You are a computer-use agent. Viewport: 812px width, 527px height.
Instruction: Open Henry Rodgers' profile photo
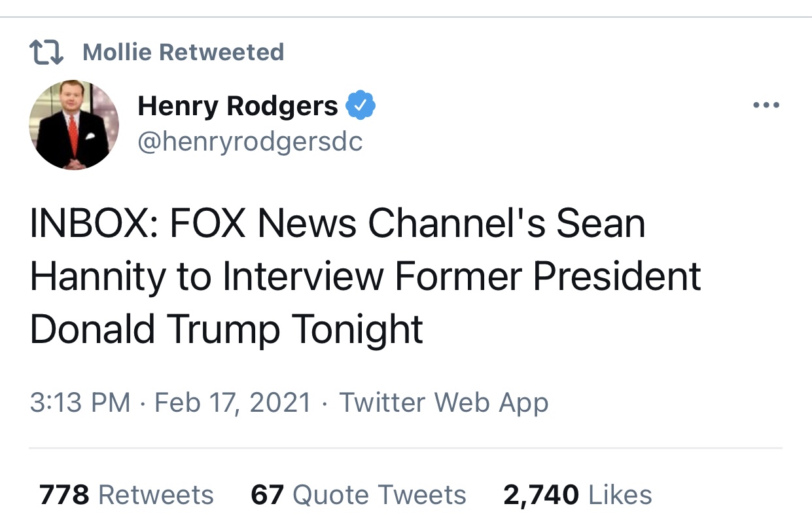pyautogui.click(x=74, y=125)
